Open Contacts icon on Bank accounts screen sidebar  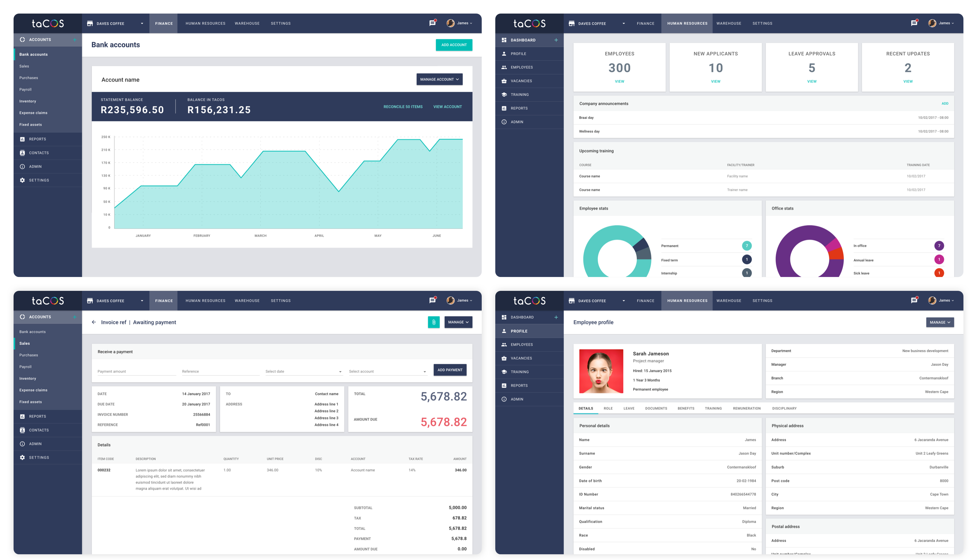pos(22,153)
